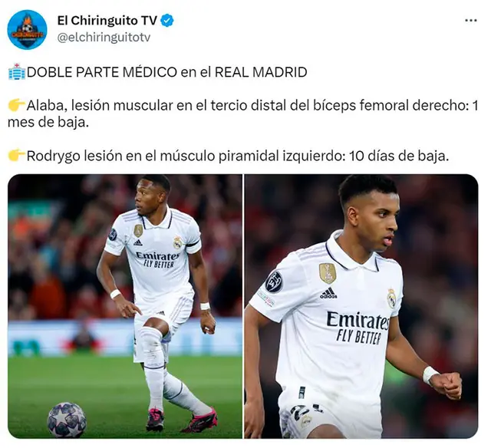Viewport: 491px width, 448px height.
Task: Click the pink boots in left photo
Action: click(x=181, y=420)
